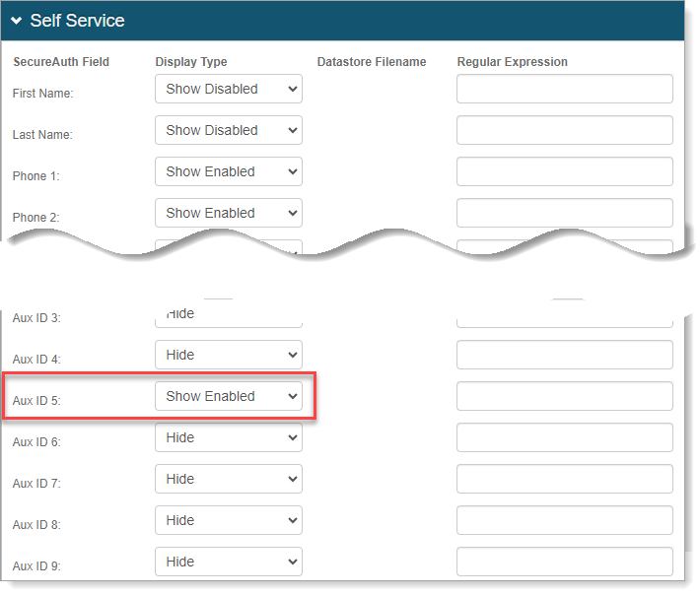Click Phone 1 regular expression field
Viewport: 700px width, 596px height.
pyautogui.click(x=564, y=171)
